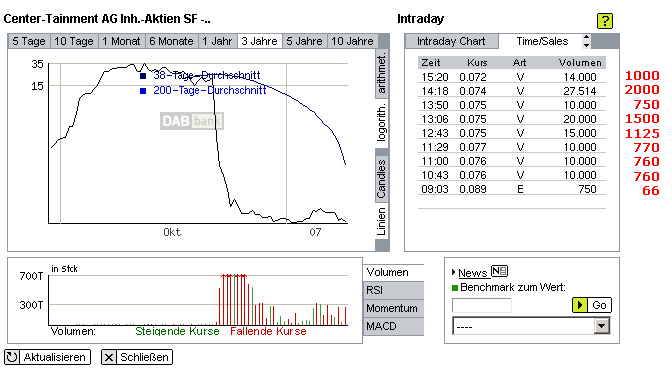Click the X icon on Schließen

click(109, 357)
